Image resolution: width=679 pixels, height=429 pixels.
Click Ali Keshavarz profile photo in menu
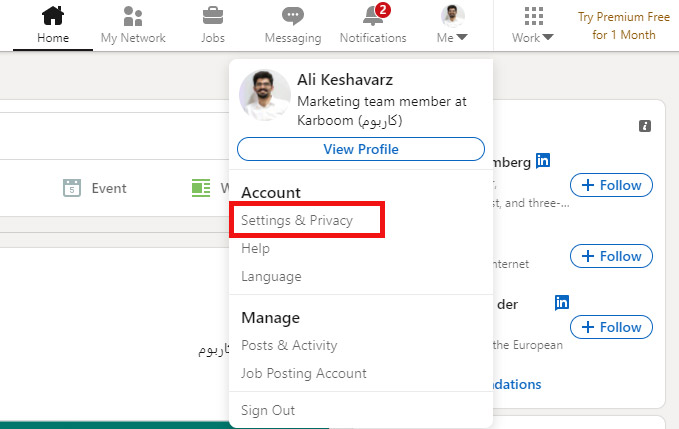(265, 95)
